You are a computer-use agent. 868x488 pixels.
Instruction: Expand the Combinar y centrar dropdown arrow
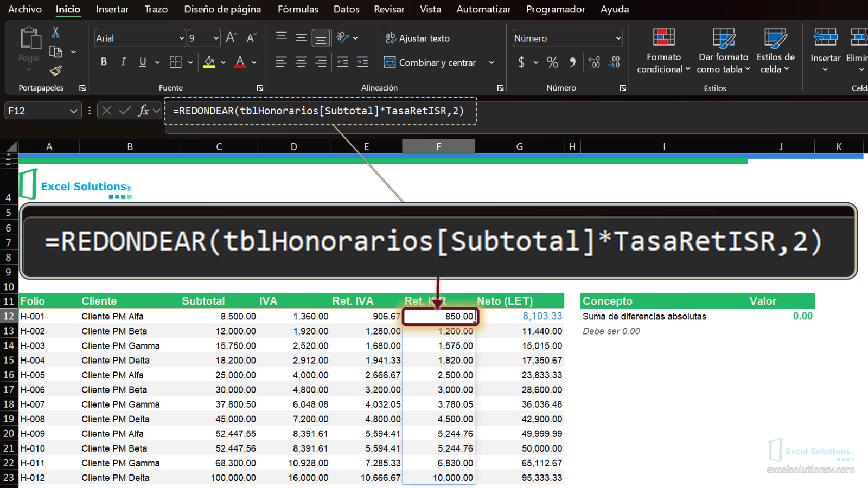tap(492, 62)
